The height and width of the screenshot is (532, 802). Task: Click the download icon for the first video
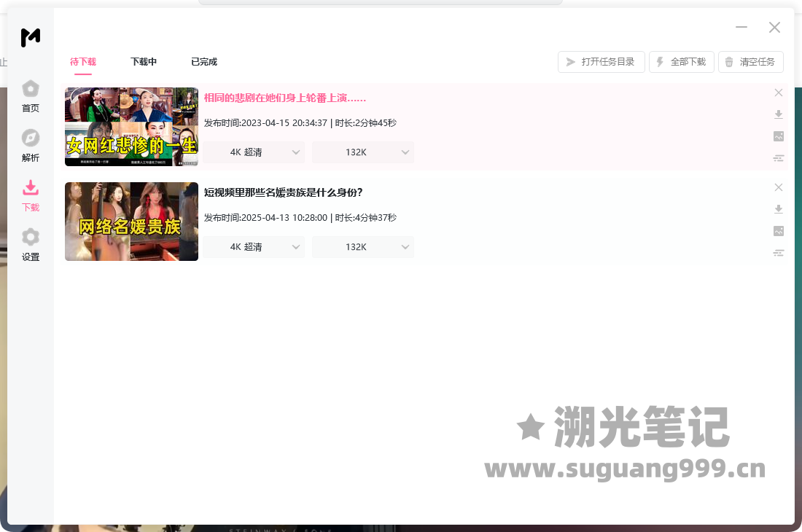coord(779,114)
